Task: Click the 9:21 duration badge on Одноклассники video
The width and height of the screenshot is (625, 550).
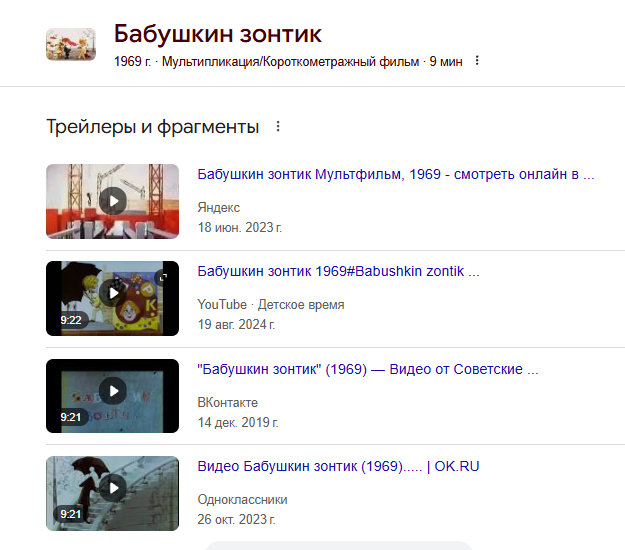Action: (x=71, y=515)
